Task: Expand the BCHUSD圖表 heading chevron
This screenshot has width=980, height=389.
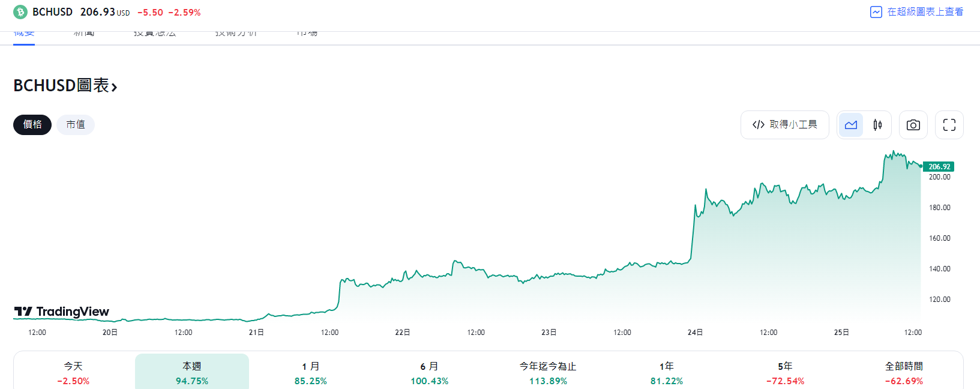Action: pos(114,87)
